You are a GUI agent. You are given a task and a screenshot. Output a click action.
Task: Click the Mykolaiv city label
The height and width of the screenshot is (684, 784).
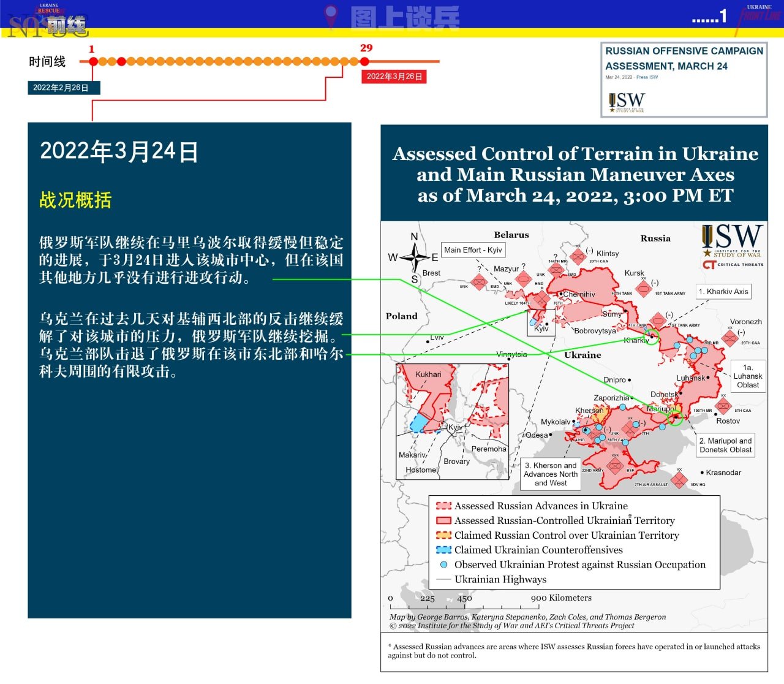556,422
